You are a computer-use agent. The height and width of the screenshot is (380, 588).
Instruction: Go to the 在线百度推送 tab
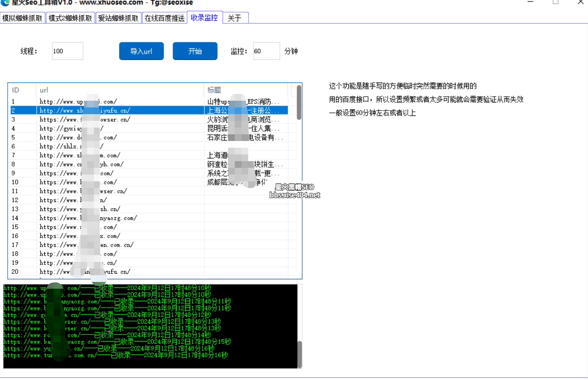164,18
